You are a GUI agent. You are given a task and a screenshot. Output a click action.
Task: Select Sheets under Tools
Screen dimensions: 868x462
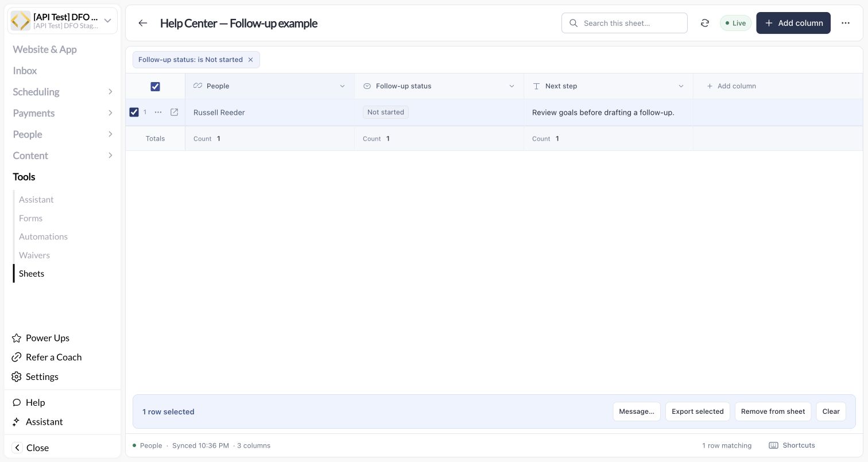[x=32, y=274]
